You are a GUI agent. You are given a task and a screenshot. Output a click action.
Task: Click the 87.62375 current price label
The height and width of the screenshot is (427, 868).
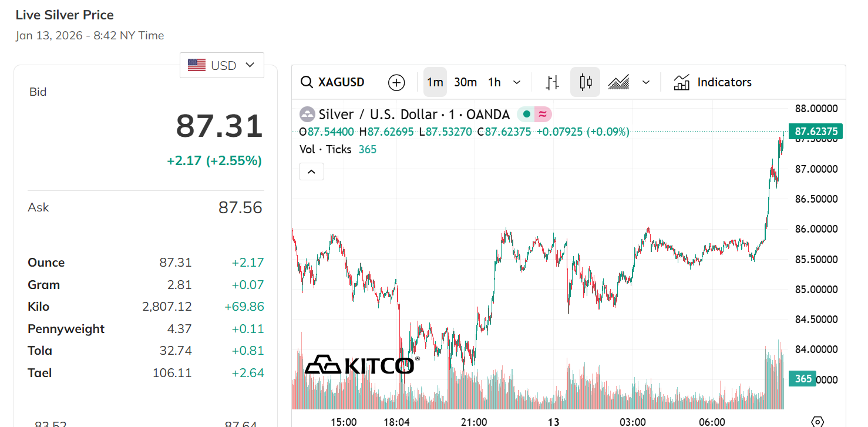[x=816, y=132]
